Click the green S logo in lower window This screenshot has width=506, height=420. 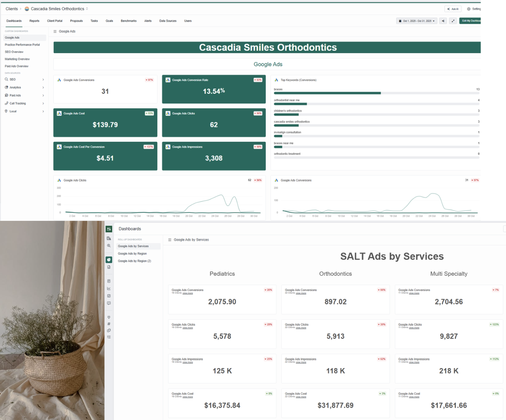[109, 229]
